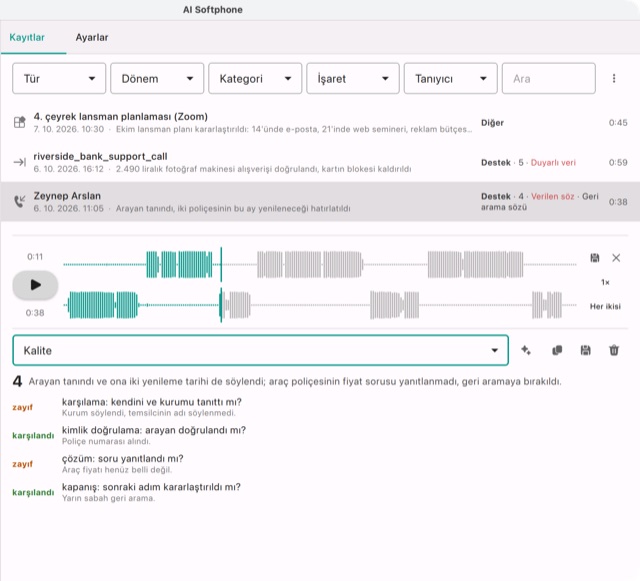This screenshot has height=581, width=640.
Task: Close the audio player panel
Action: point(616,258)
